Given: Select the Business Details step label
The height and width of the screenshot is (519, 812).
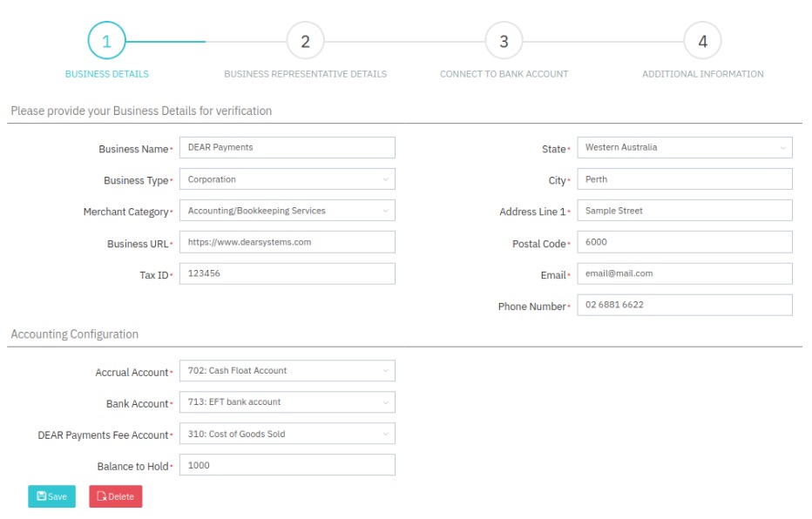Looking at the screenshot, I should pyautogui.click(x=106, y=74).
